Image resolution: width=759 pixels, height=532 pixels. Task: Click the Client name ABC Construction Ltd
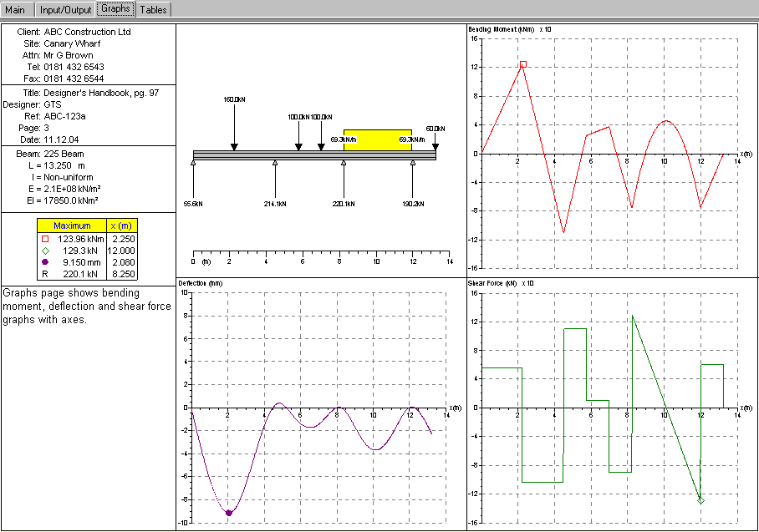pos(87,32)
